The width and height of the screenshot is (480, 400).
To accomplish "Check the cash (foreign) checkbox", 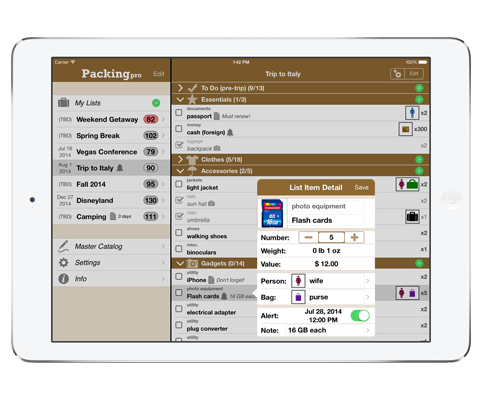I will (179, 129).
